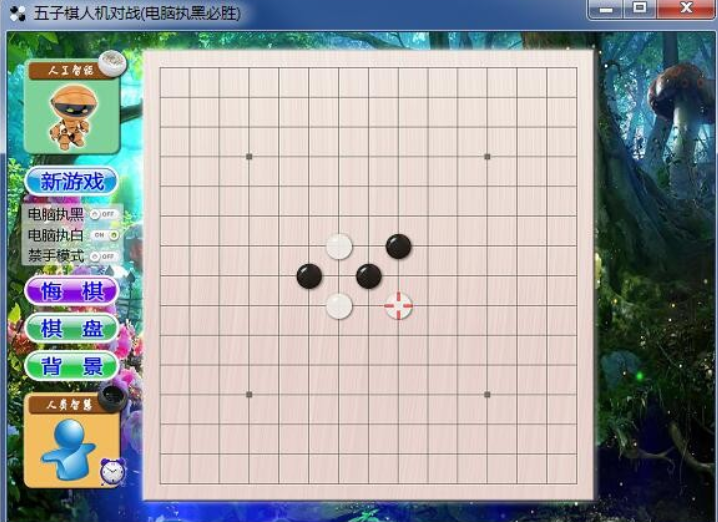Click the gomoku app icon in title bar

17,13
